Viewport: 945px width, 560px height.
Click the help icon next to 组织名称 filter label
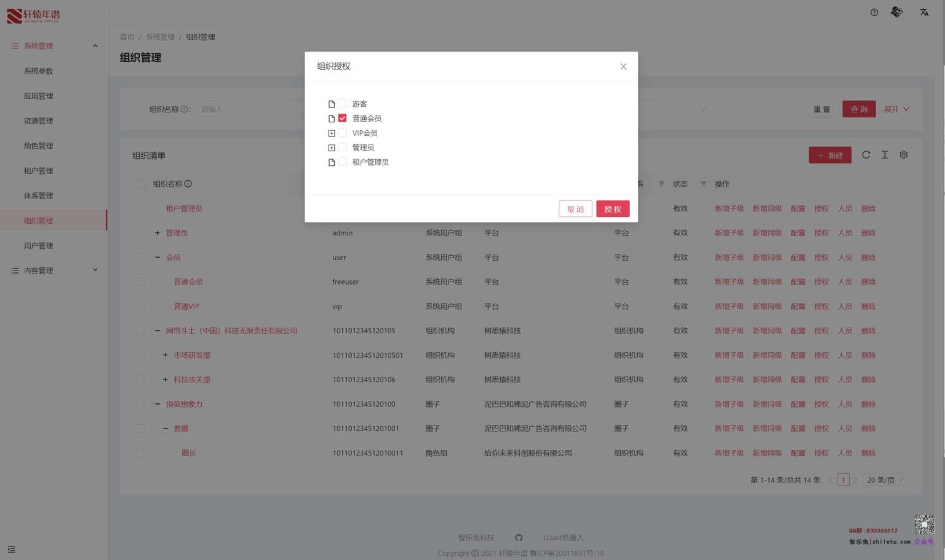coord(184,109)
